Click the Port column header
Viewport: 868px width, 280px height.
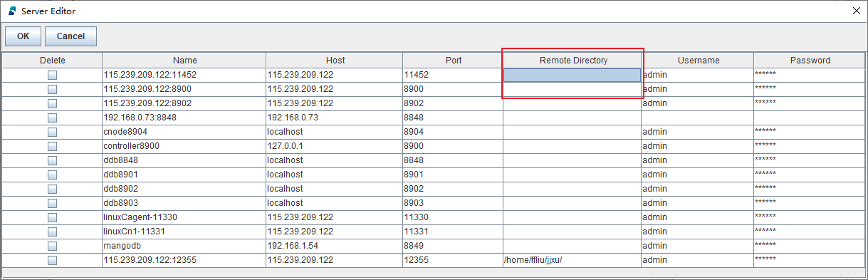pos(453,61)
